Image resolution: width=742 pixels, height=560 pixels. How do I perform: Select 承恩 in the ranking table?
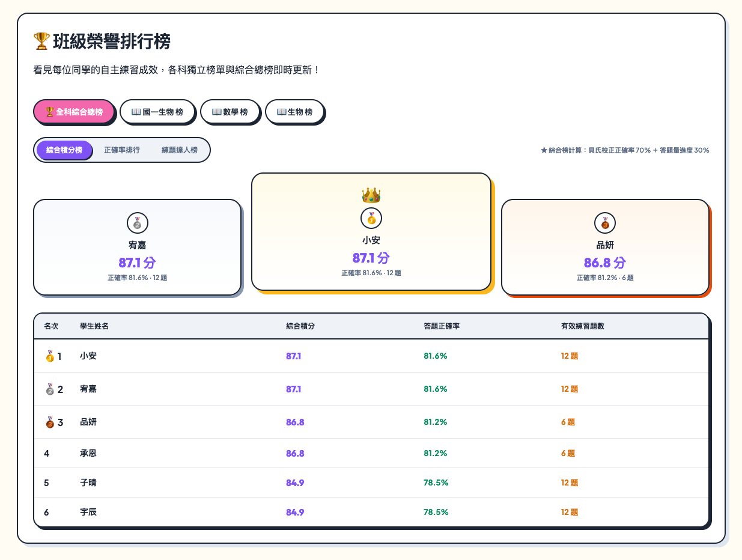pyautogui.click(x=88, y=454)
